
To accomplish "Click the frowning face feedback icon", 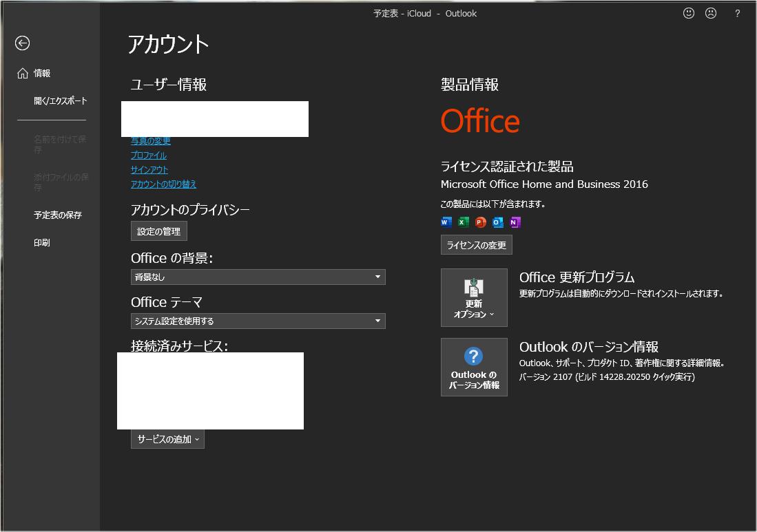I will tap(710, 13).
